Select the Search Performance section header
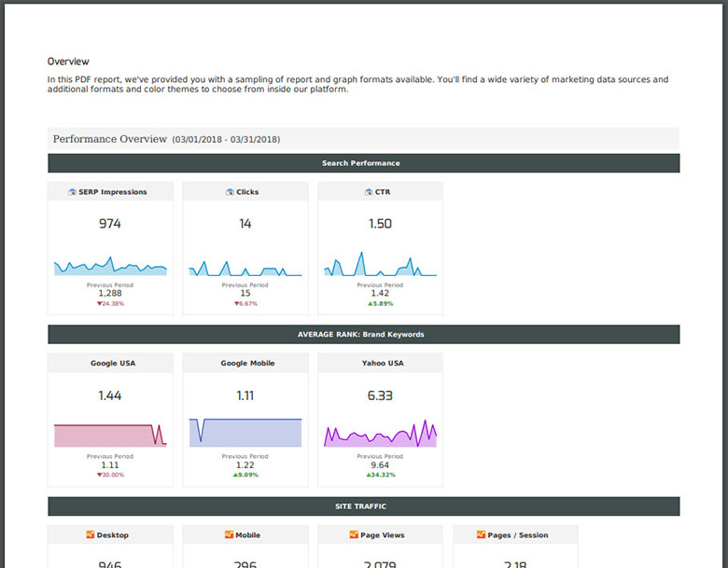The height and width of the screenshot is (568, 728). 363,163
